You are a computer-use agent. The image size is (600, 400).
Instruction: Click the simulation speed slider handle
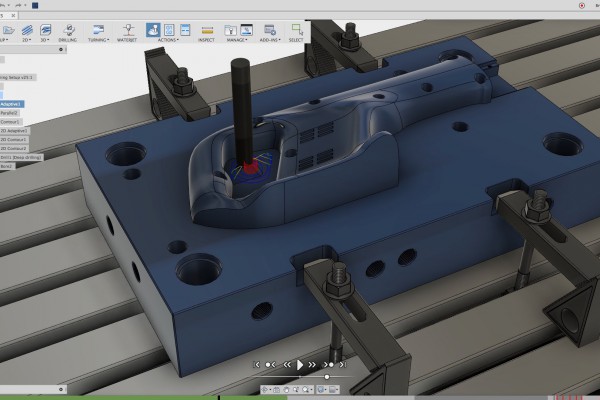pyautogui.click(x=327, y=377)
